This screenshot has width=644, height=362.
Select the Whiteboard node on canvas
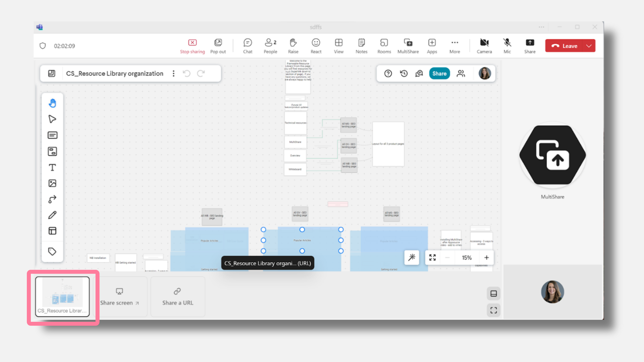pos(295,170)
